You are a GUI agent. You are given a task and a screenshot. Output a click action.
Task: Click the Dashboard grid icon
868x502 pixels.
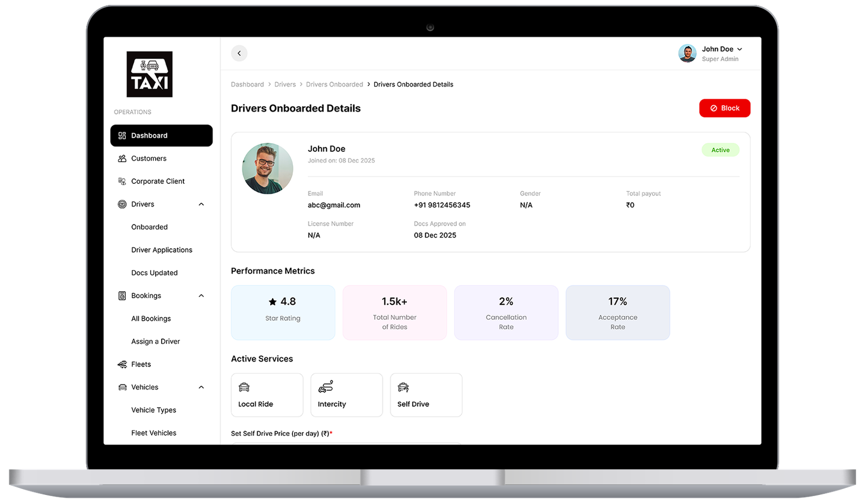coord(122,135)
